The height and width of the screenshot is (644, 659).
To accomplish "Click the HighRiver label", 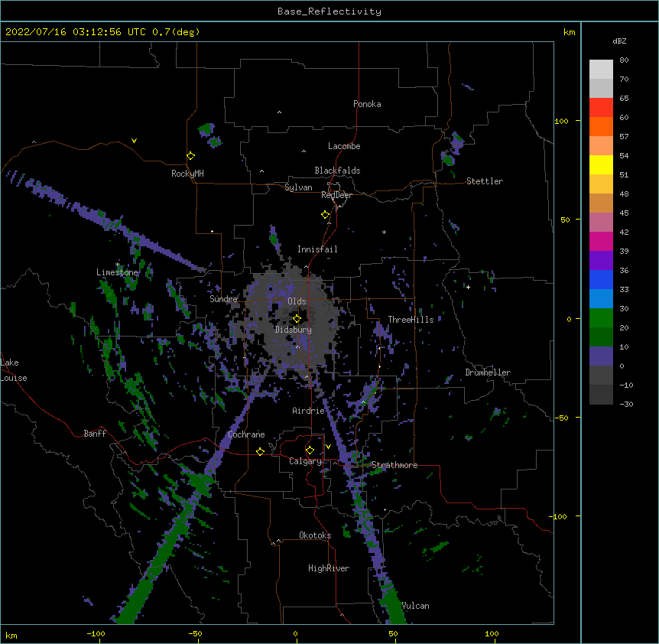I will pos(329,568).
